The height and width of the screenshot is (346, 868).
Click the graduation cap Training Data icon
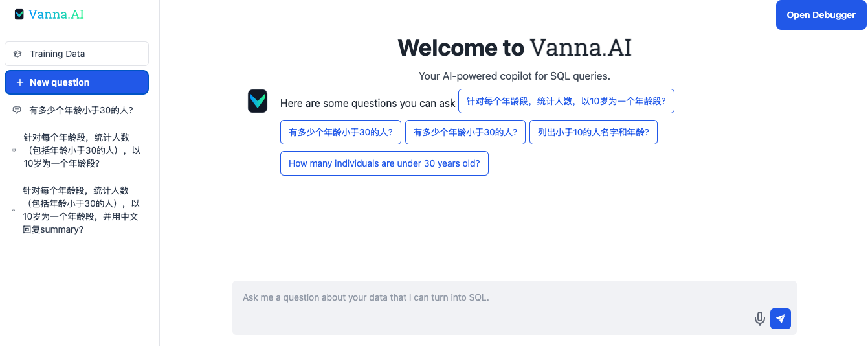pyautogui.click(x=17, y=54)
